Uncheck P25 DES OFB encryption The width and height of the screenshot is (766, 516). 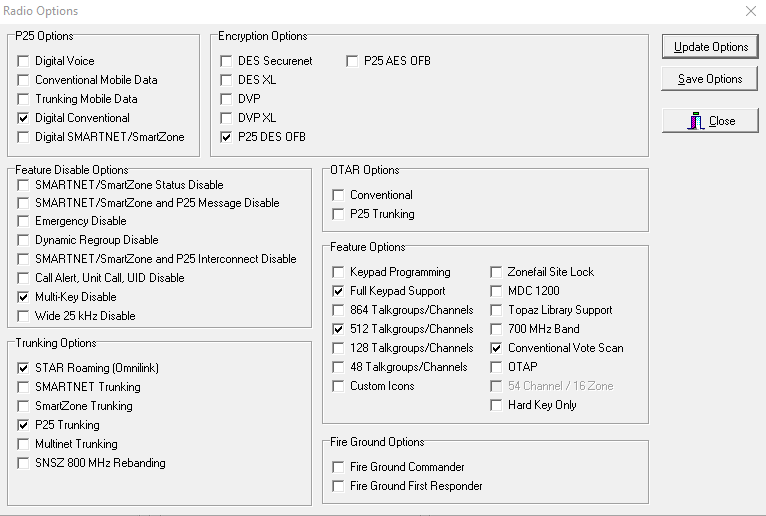(x=226, y=137)
